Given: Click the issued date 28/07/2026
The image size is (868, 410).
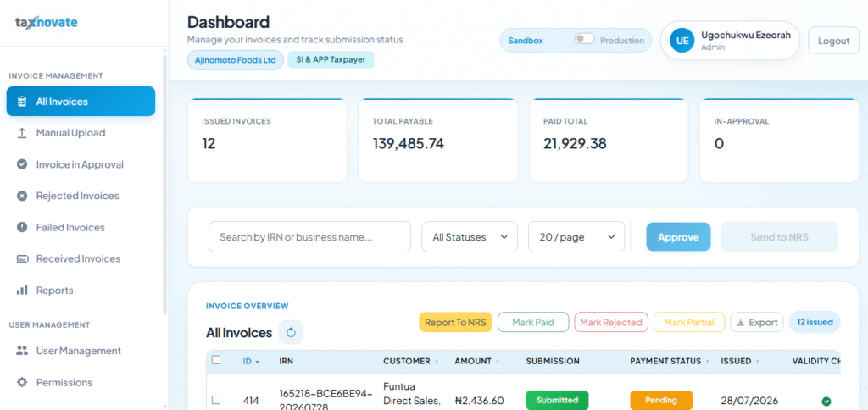Looking at the screenshot, I should pos(749,400).
